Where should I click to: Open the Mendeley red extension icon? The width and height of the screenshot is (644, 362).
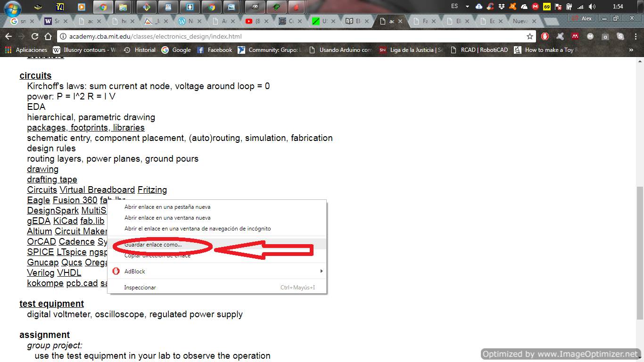[575, 36]
